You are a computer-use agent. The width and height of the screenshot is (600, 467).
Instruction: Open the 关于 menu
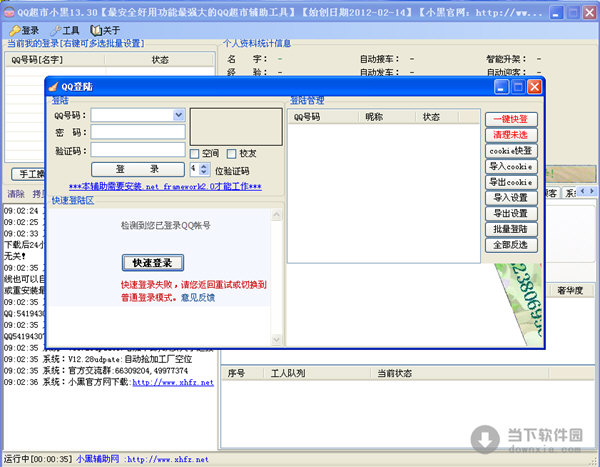[105, 30]
